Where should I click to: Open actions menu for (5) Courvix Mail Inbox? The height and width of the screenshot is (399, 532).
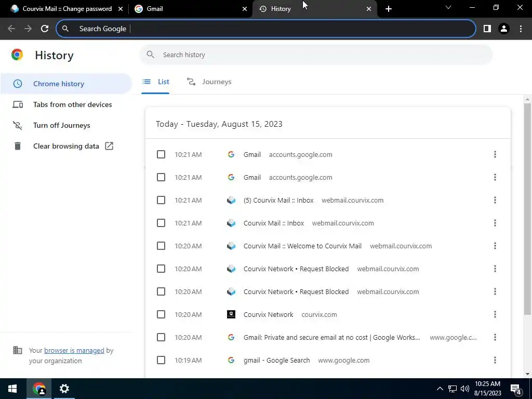[x=495, y=200]
